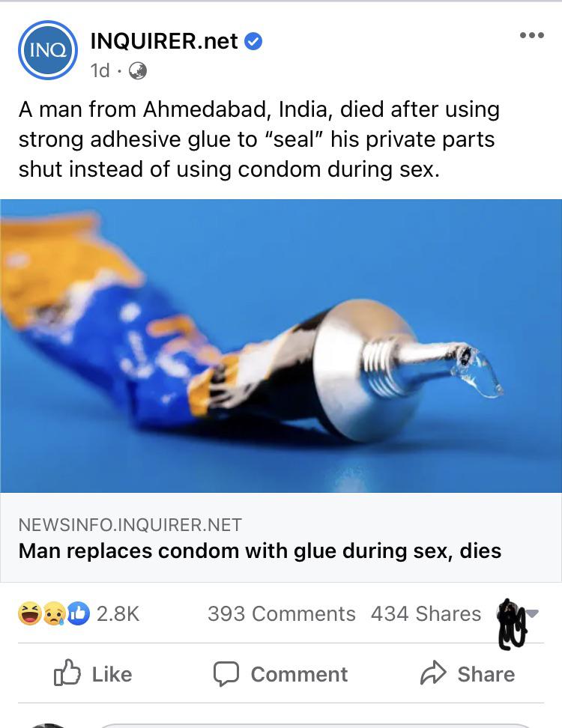
Task: Tap the Share arrow button
Action: pos(468,673)
